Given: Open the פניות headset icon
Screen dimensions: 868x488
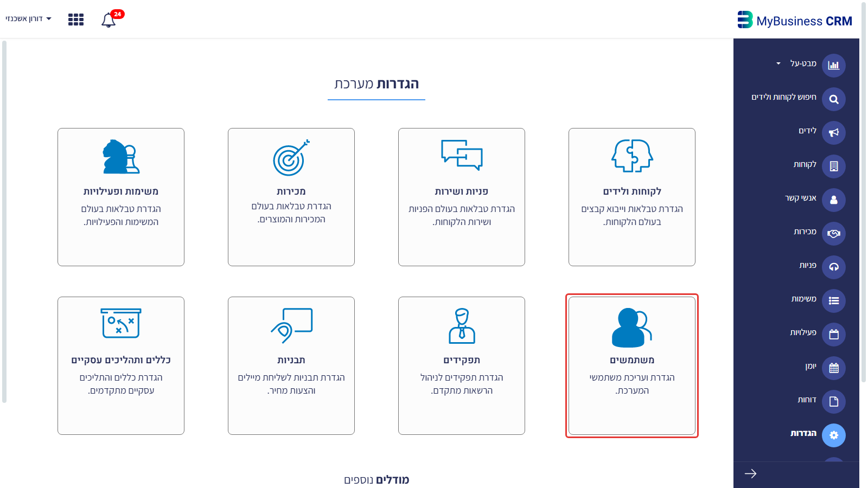Looking at the screenshot, I should point(834,267).
